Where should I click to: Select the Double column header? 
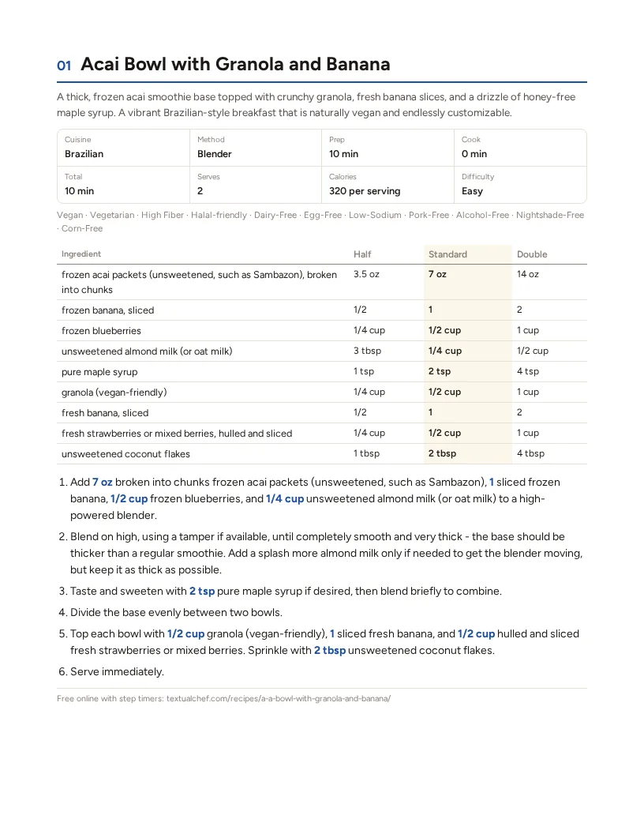532,254
